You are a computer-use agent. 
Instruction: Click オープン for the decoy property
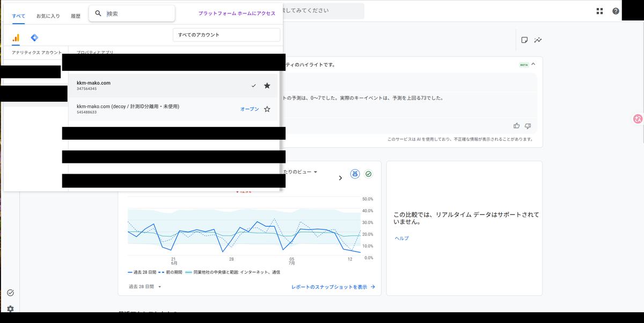[250, 109]
